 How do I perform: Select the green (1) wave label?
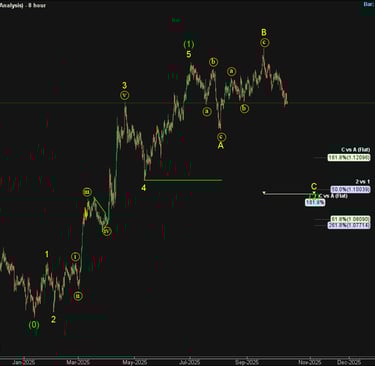[189, 44]
